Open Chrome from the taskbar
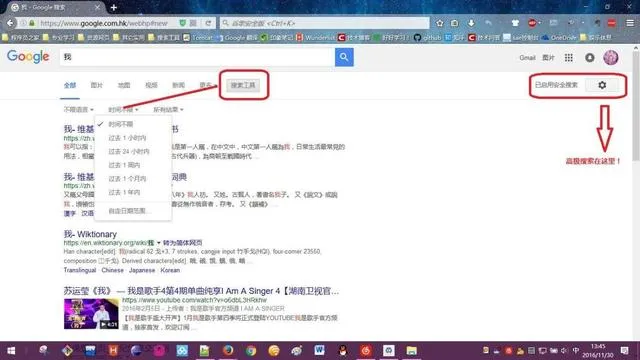Image resolution: width=640 pixels, height=360 pixels. [251, 351]
